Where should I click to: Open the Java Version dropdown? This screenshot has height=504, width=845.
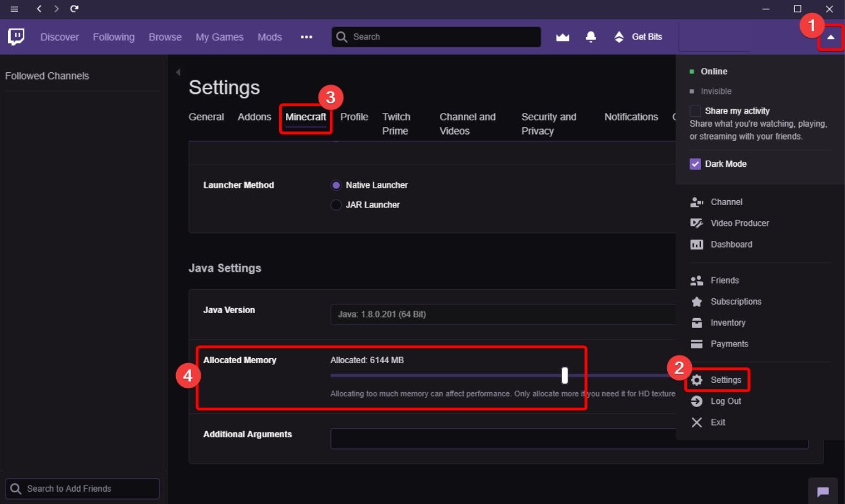[503, 314]
